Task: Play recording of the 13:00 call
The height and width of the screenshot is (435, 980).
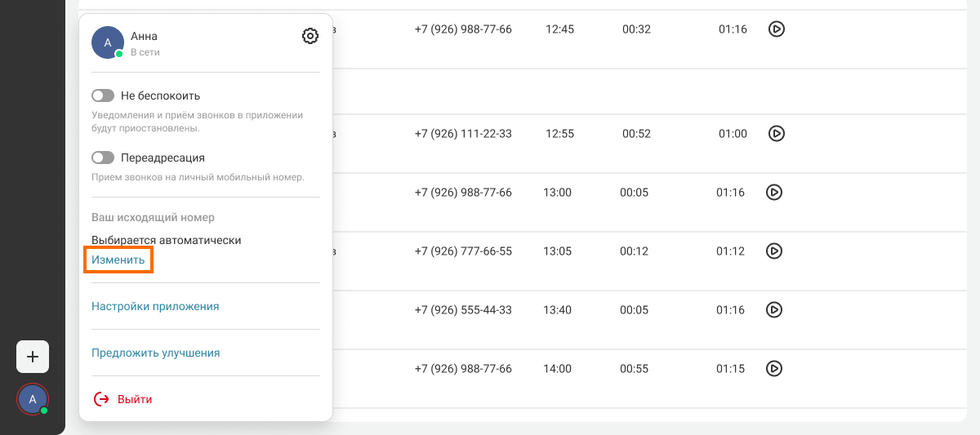Action: click(774, 193)
